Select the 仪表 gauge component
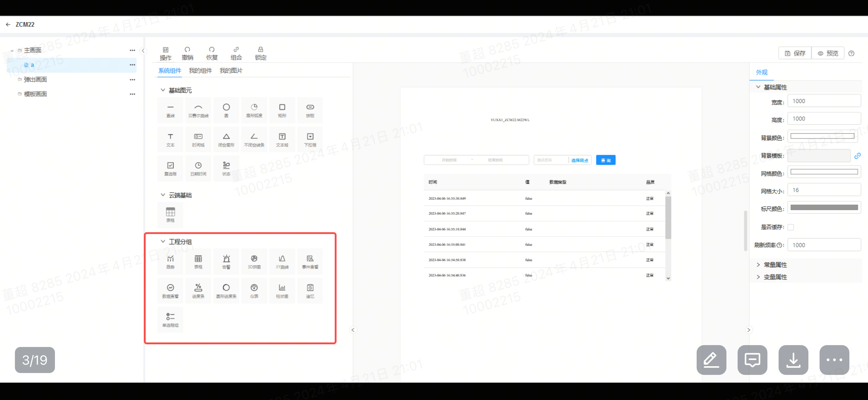 (x=254, y=291)
